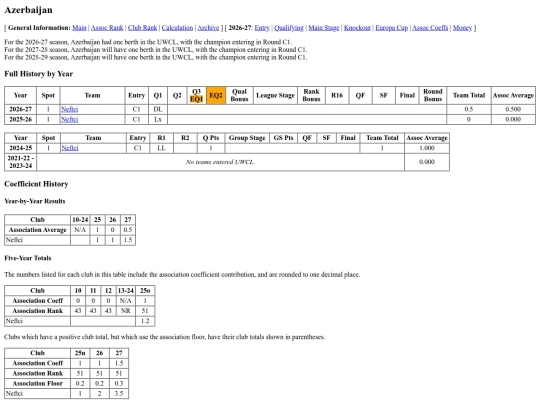
Task: Click Neftci's 3.5 total in last table
Action: pos(119,394)
